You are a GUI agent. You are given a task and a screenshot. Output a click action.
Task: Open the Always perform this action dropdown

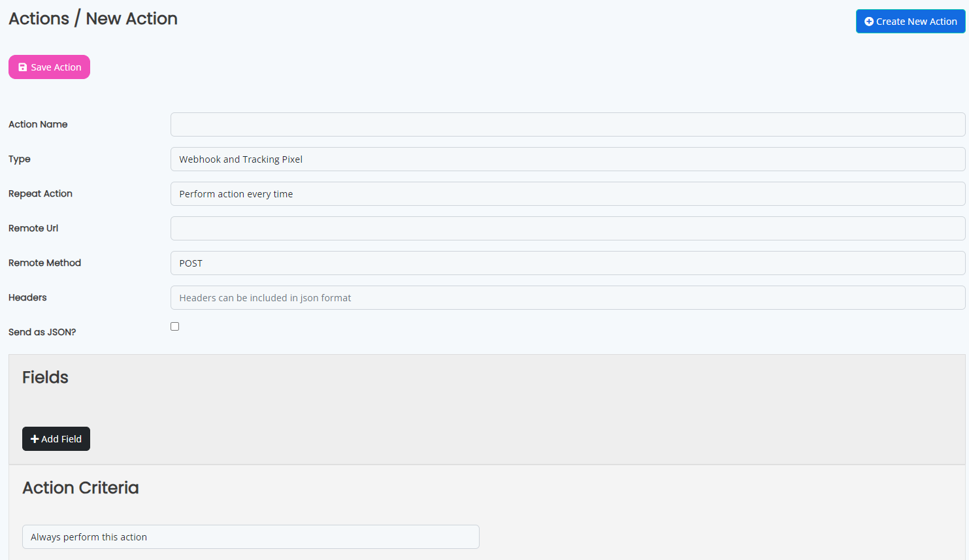coord(251,536)
